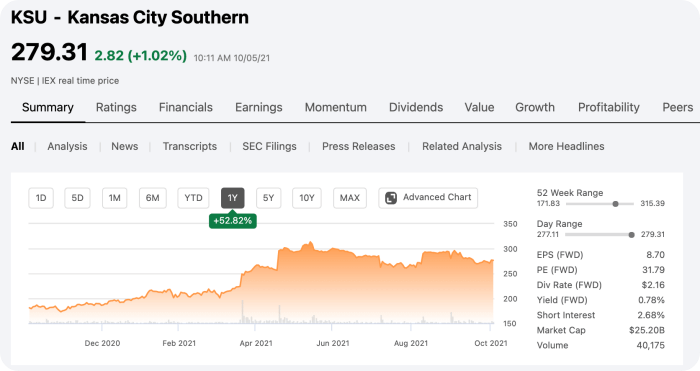This screenshot has height=371, width=700.
Task: Select the 1D chart range
Action: (41, 198)
